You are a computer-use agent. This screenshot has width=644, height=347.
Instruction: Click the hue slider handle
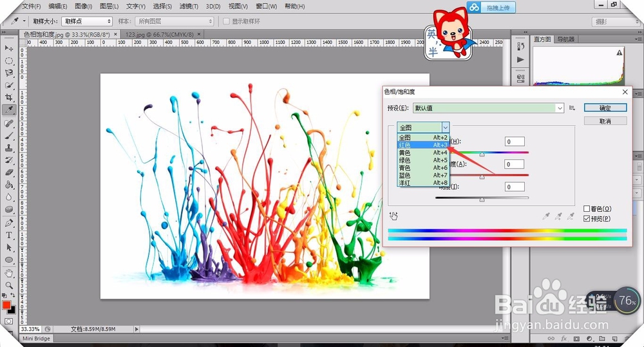pos(482,155)
